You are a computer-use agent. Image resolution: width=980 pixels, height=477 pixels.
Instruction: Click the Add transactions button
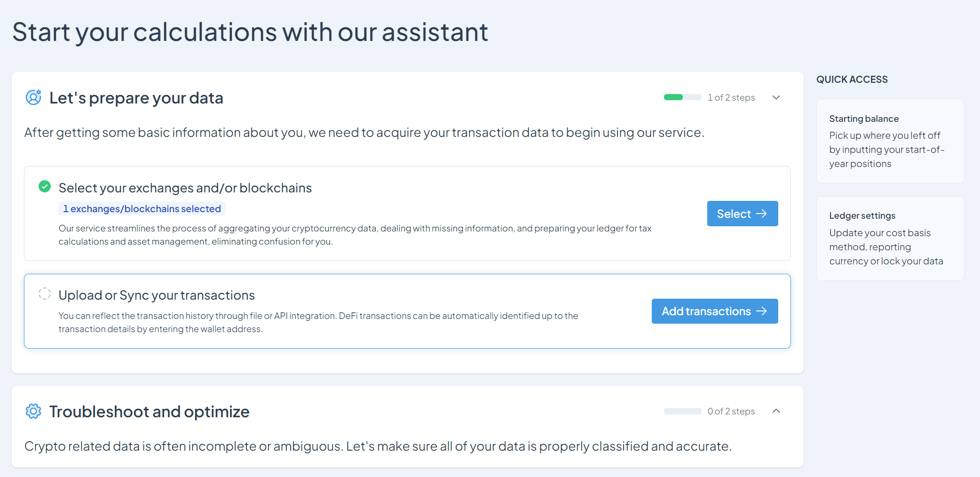(715, 311)
